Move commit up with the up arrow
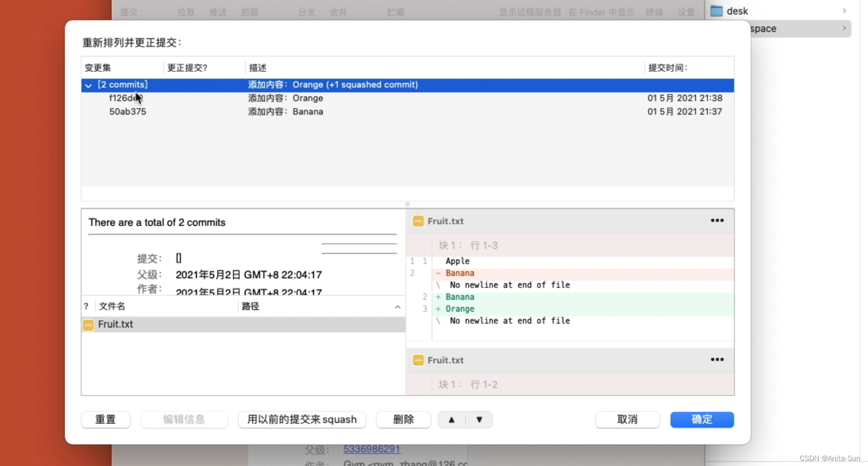 click(x=451, y=420)
